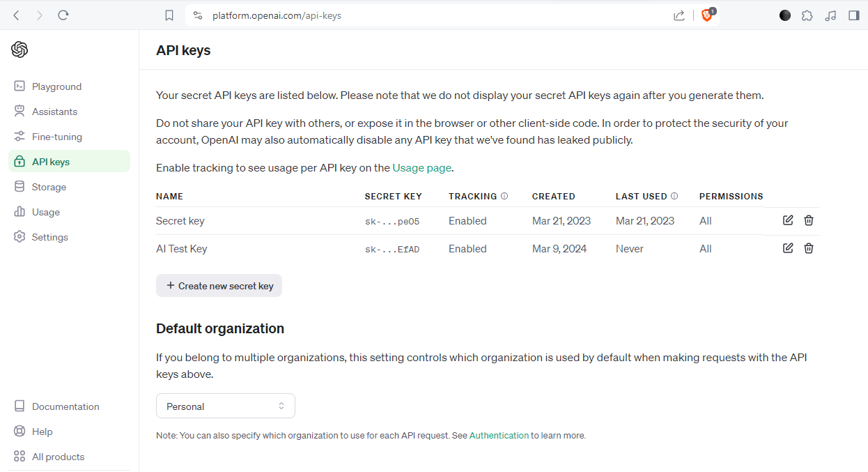Screen dimensions: 868x472
Task: Click the Last Used column info icon
Action: pyautogui.click(x=674, y=196)
